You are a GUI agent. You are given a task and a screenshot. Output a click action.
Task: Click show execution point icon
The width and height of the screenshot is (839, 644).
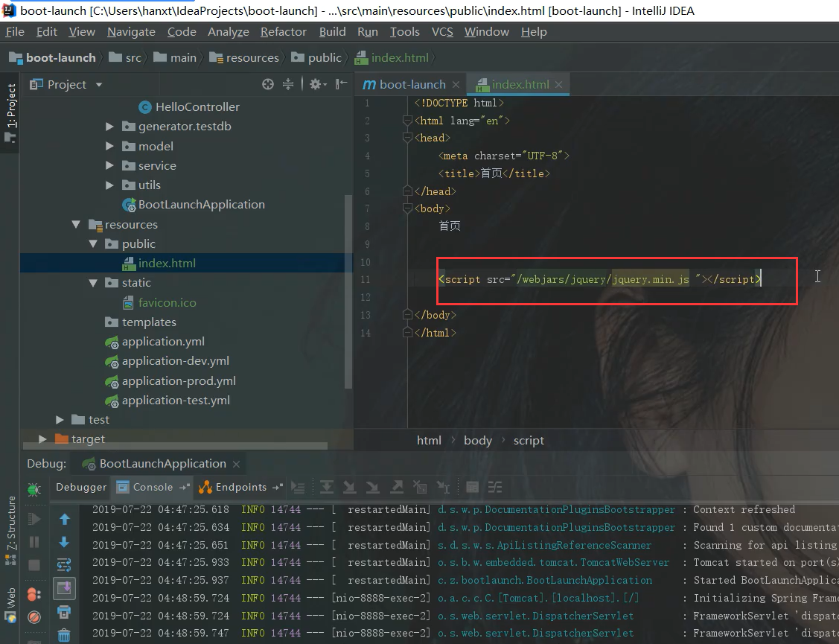pos(298,487)
